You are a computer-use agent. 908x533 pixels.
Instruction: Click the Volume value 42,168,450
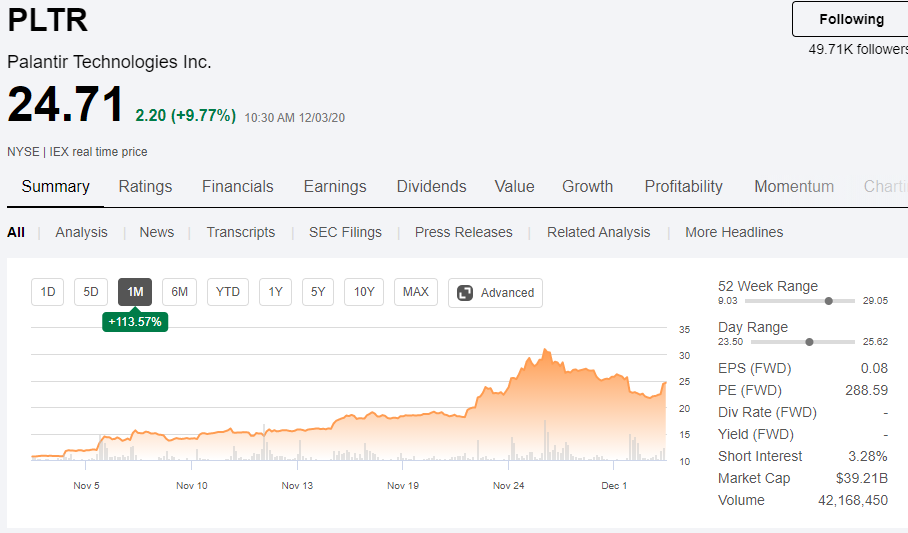point(853,501)
